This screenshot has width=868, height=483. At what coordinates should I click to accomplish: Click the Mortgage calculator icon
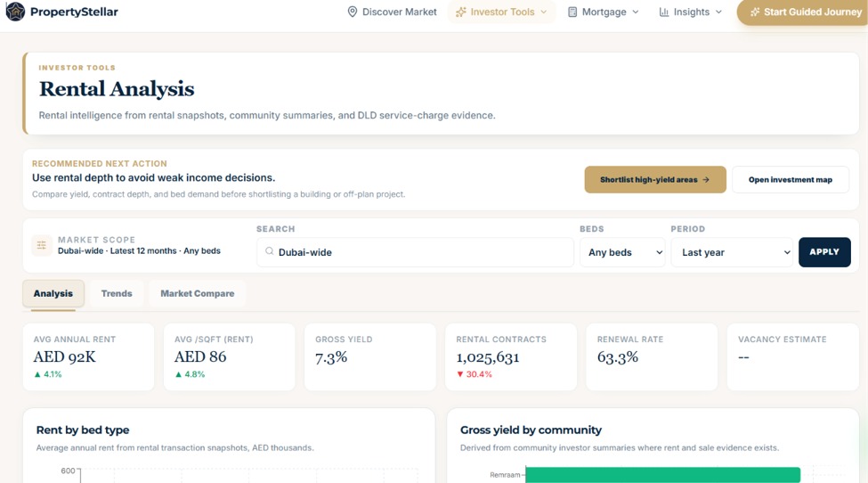coord(572,12)
